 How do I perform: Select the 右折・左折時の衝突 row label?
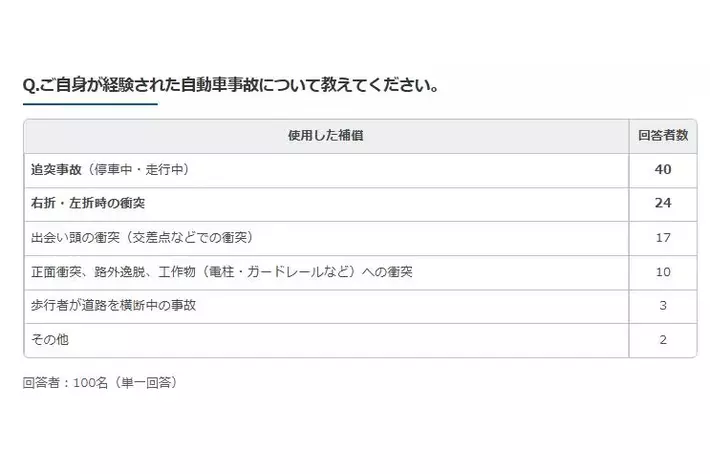pos(87,204)
